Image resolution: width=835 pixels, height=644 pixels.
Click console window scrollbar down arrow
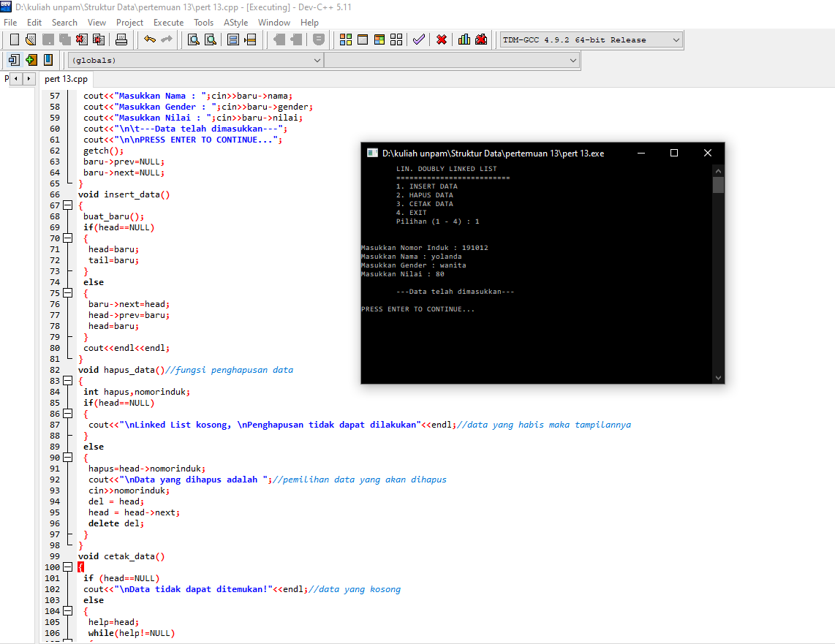(718, 378)
